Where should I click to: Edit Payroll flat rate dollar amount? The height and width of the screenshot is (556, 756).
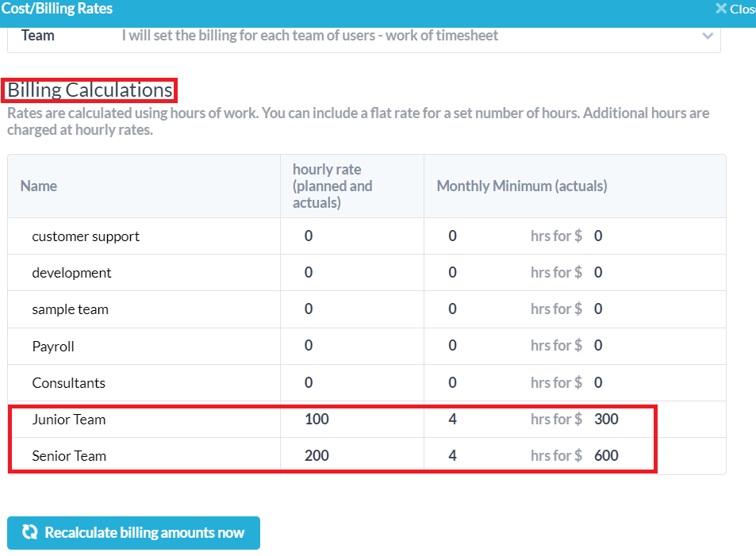click(x=598, y=346)
